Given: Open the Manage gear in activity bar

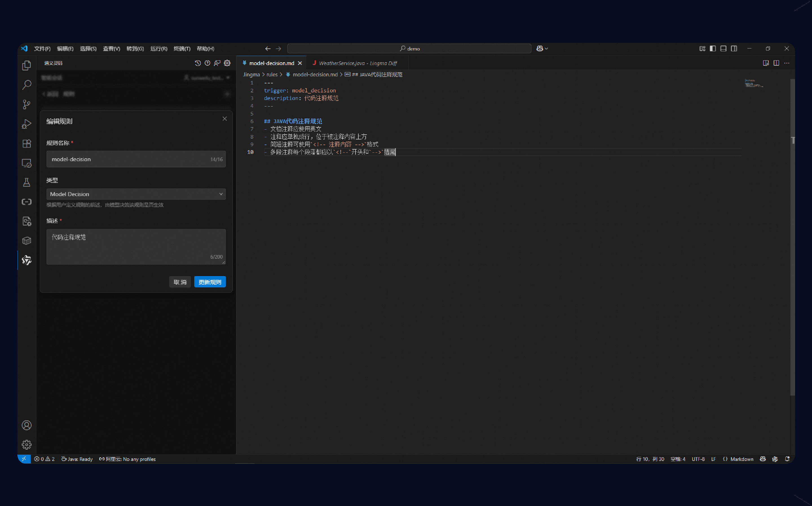Looking at the screenshot, I should click(x=27, y=445).
